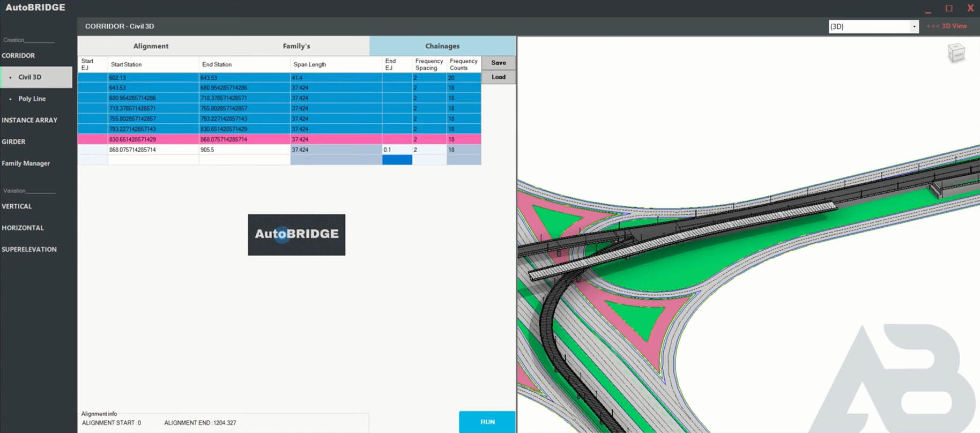
Task: Select end station 793.227142857143 cell
Action: [x=244, y=118]
